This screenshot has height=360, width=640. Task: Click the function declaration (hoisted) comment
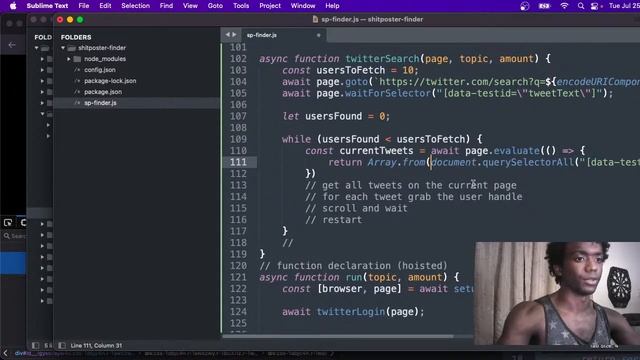[353, 266]
